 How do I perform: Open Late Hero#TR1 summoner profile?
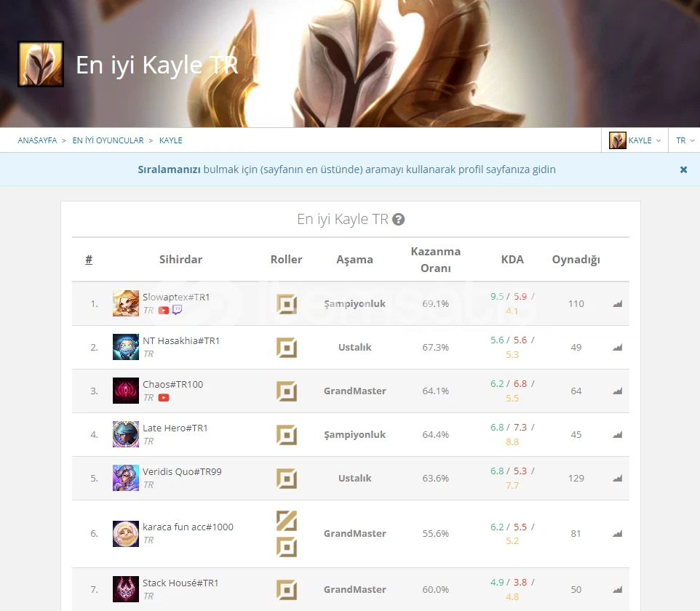(x=175, y=428)
